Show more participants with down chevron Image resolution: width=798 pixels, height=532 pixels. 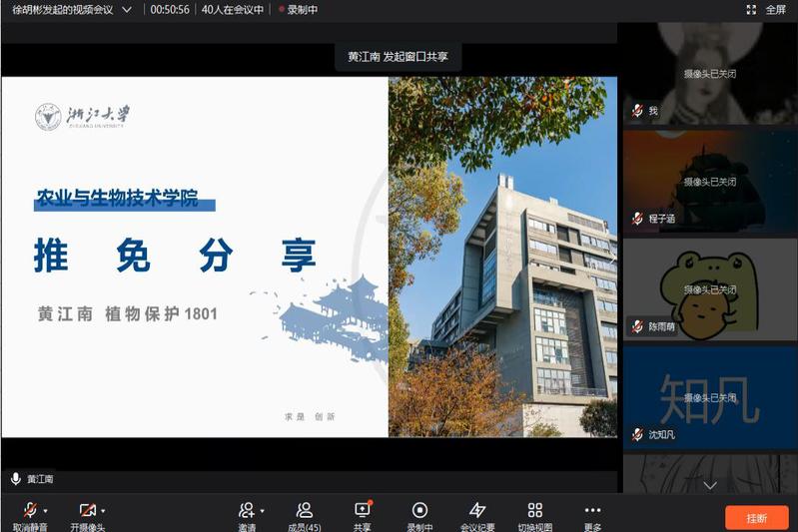[x=710, y=486]
